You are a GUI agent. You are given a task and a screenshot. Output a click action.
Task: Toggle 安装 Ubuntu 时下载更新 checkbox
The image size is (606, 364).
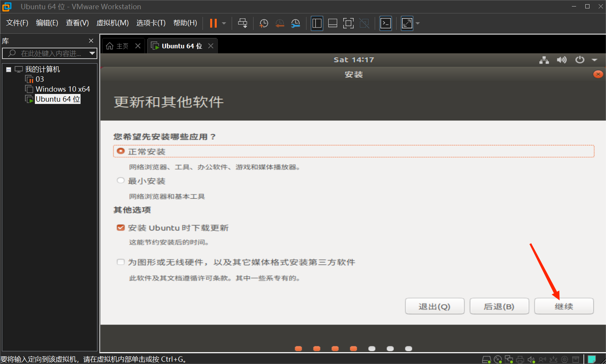click(x=121, y=227)
